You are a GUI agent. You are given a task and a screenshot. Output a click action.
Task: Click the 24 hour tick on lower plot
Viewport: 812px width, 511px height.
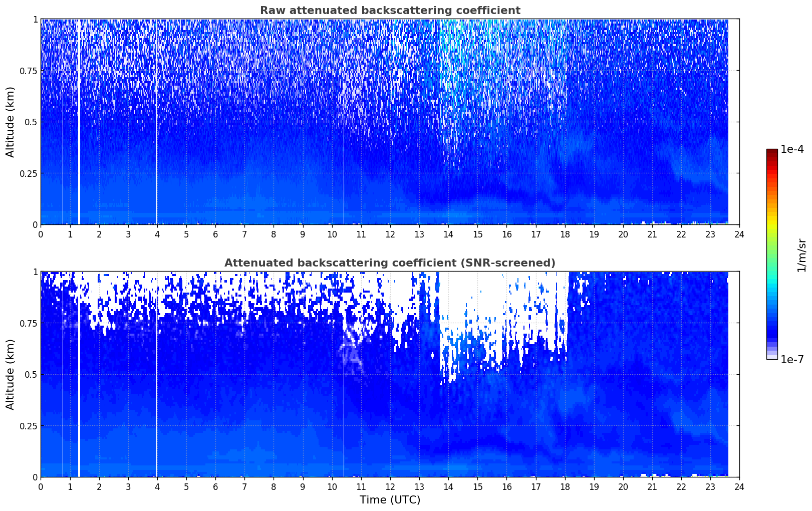tap(739, 486)
